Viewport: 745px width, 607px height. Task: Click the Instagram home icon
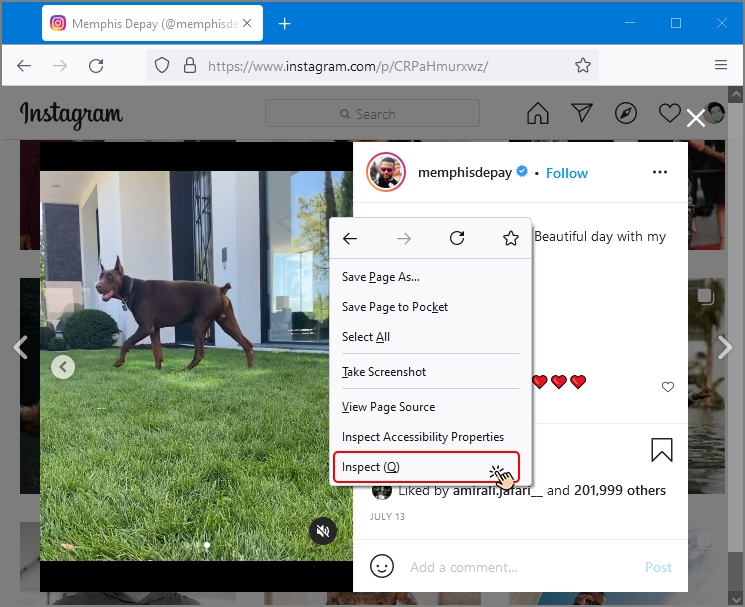(538, 113)
